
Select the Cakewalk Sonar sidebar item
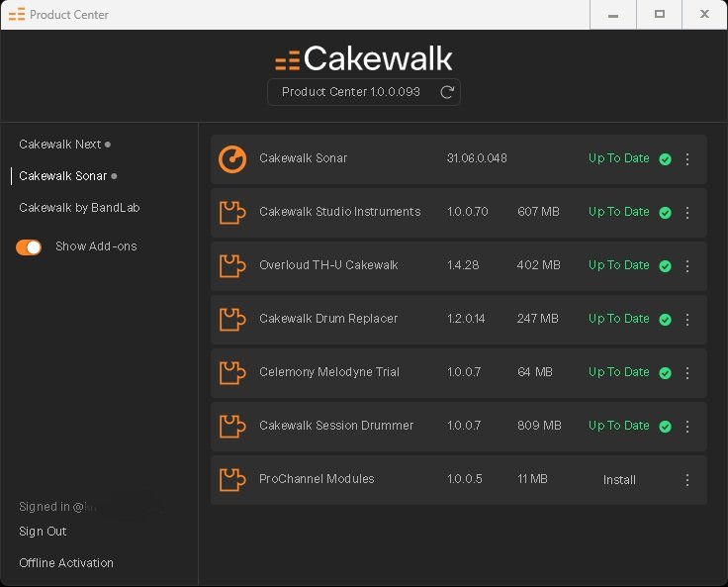pyautogui.click(x=62, y=175)
